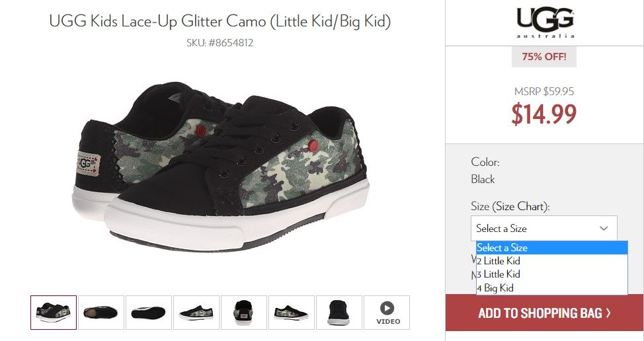Open the heel back-view thumbnail
The width and height of the screenshot is (644, 341).
coord(244,313)
